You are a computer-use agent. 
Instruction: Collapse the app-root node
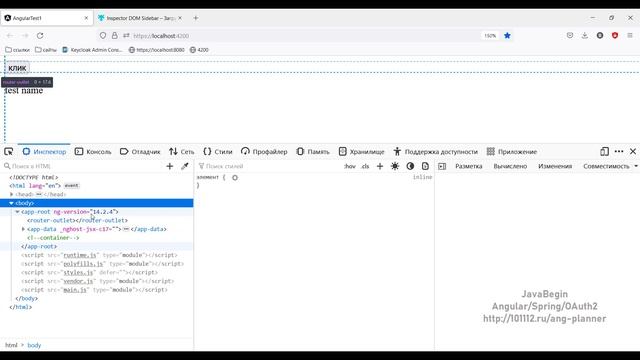[18, 212]
